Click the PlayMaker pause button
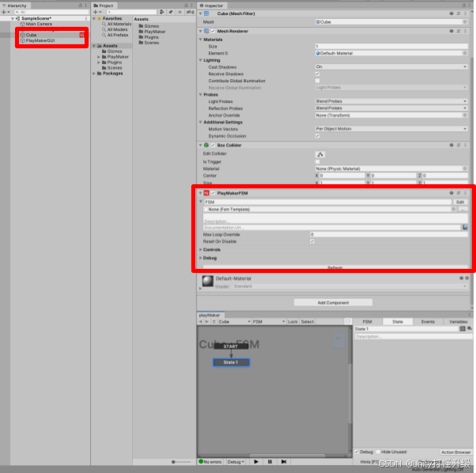Viewport: 476px width, 473px height. click(x=270, y=461)
